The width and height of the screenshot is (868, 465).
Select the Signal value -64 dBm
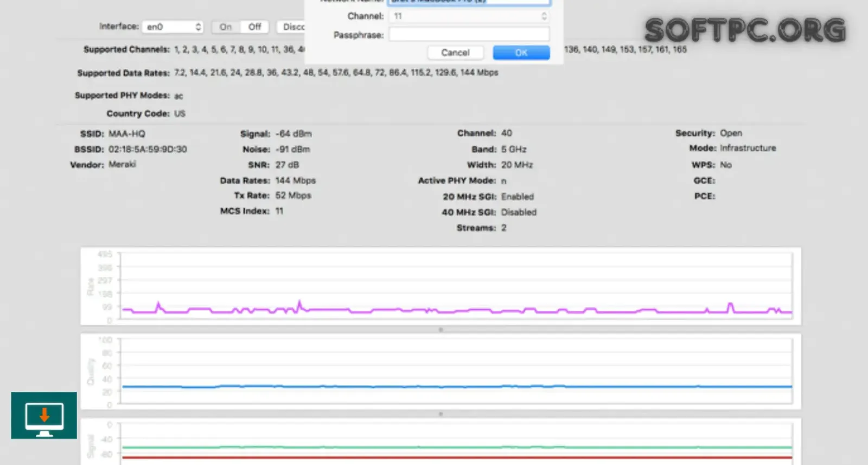point(293,133)
